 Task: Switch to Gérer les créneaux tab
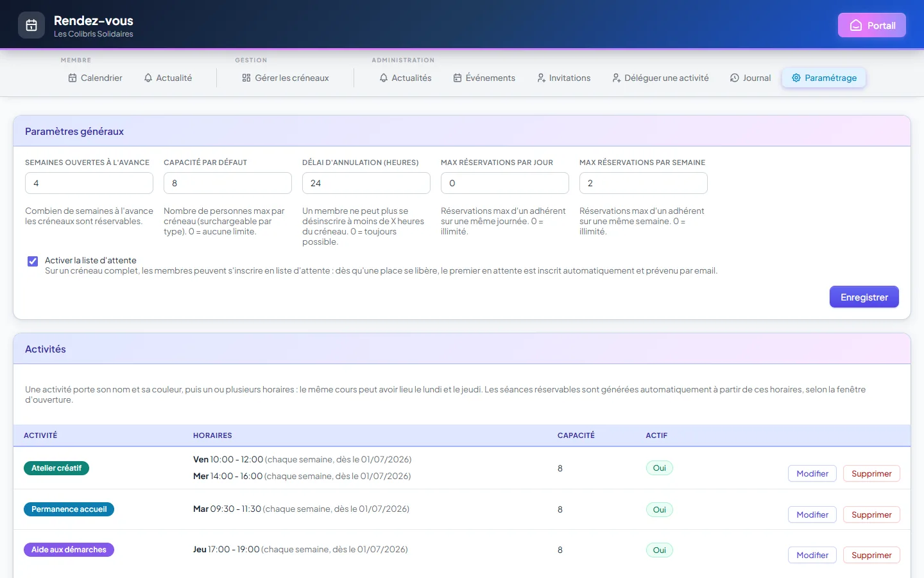(286, 78)
